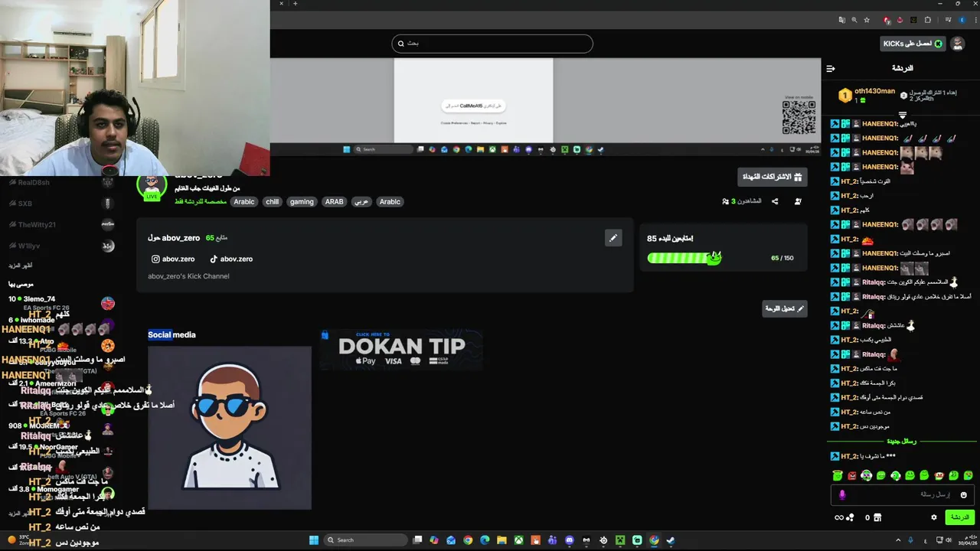Open Steam from the taskbar
This screenshot has height=551, width=980.
[x=670, y=540]
